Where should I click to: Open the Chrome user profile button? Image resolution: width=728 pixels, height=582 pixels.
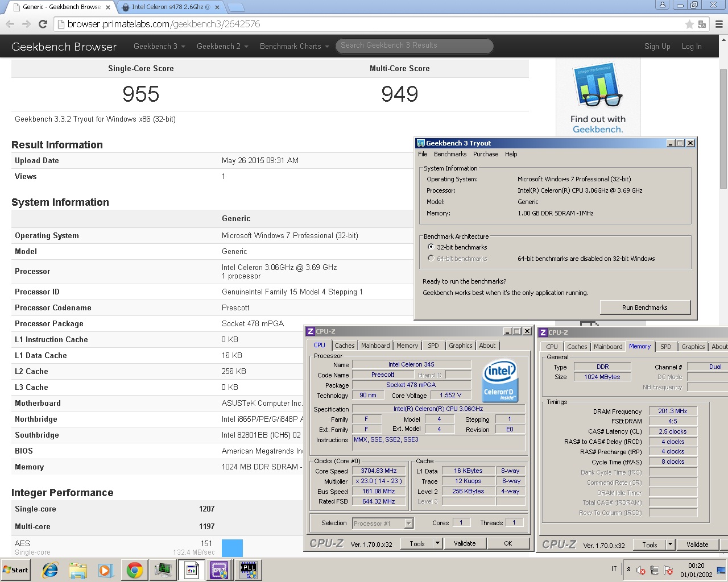tap(663, 5)
